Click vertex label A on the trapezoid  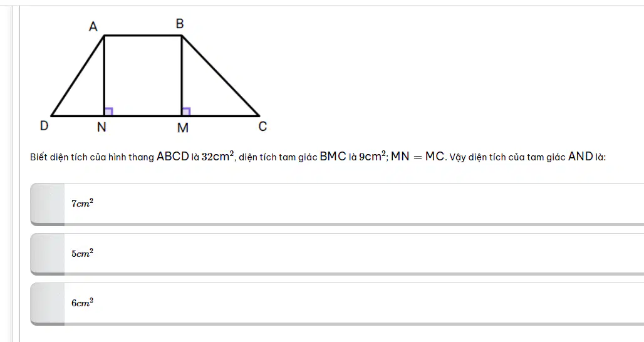pos(93,27)
